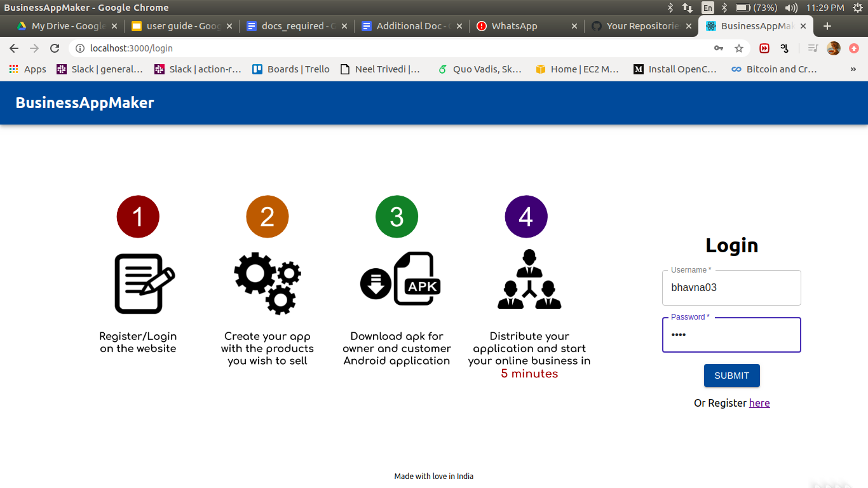Screen dimensions: 868x488
Task: Open the Chrome profile avatar
Action: 834,48
